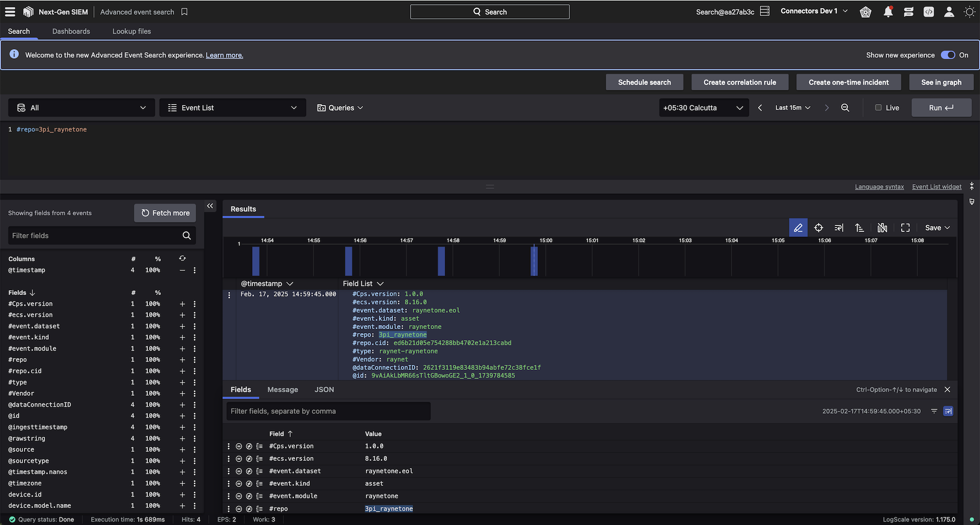The width and height of the screenshot is (980, 525).
Task: Toggle the Show new experience switch
Action: [x=948, y=55]
